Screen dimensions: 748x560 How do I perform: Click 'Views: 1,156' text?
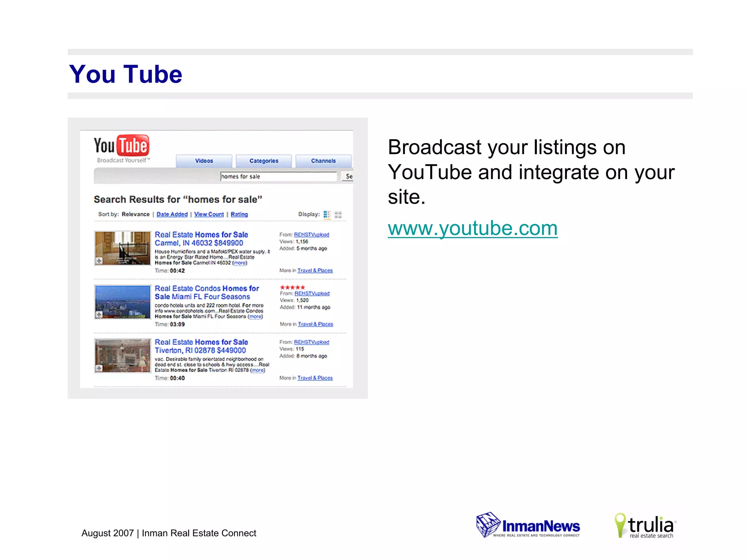(x=294, y=242)
